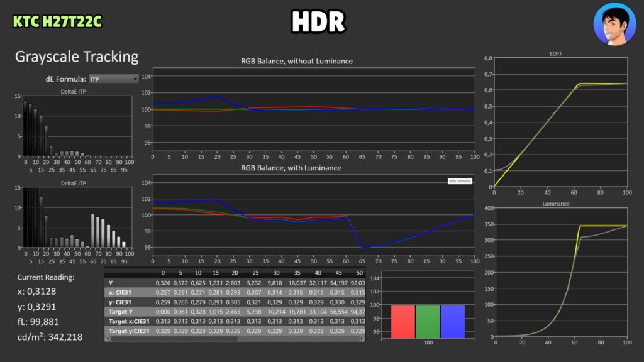
Task: Click the horizontal scrollbar thumb under the table
Action: click(x=174, y=339)
